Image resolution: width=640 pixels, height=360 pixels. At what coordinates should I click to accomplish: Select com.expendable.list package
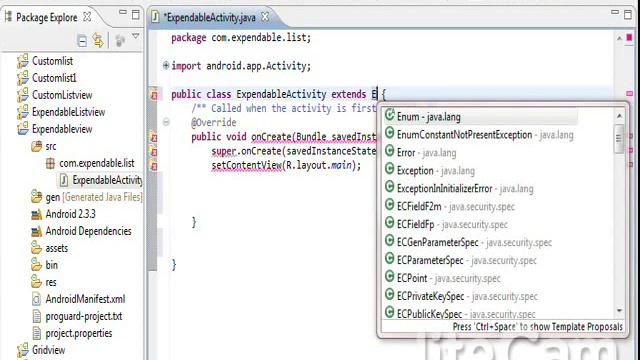coord(97,163)
